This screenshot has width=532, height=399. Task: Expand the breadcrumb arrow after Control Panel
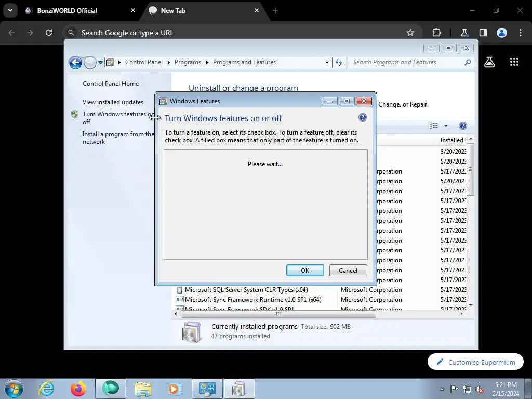[x=169, y=62]
